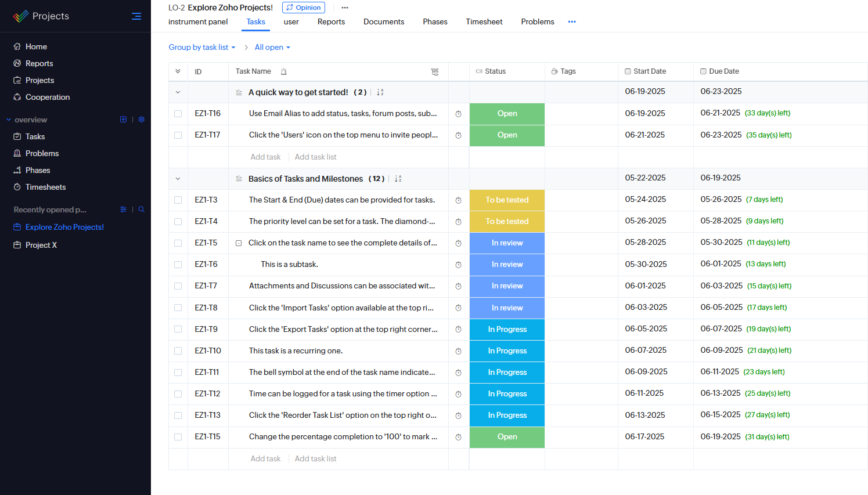
Task: Start timer icon on task EZ1-T9
Action: (459, 330)
